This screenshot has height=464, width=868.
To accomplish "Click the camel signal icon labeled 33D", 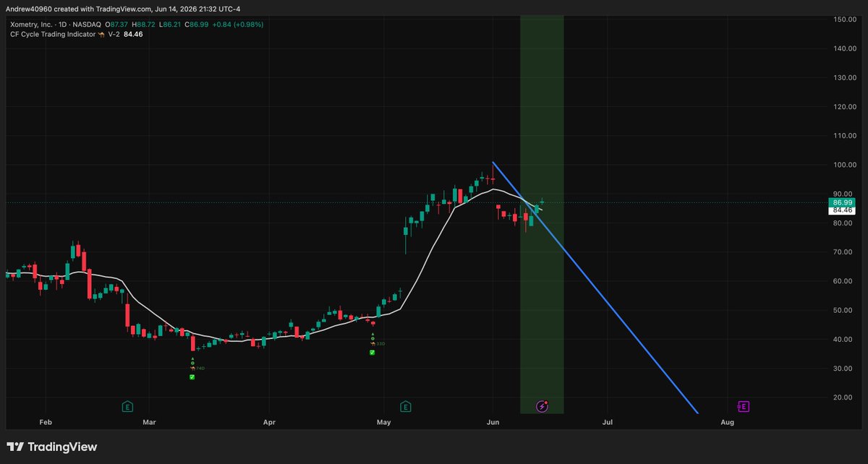I will pos(373,344).
